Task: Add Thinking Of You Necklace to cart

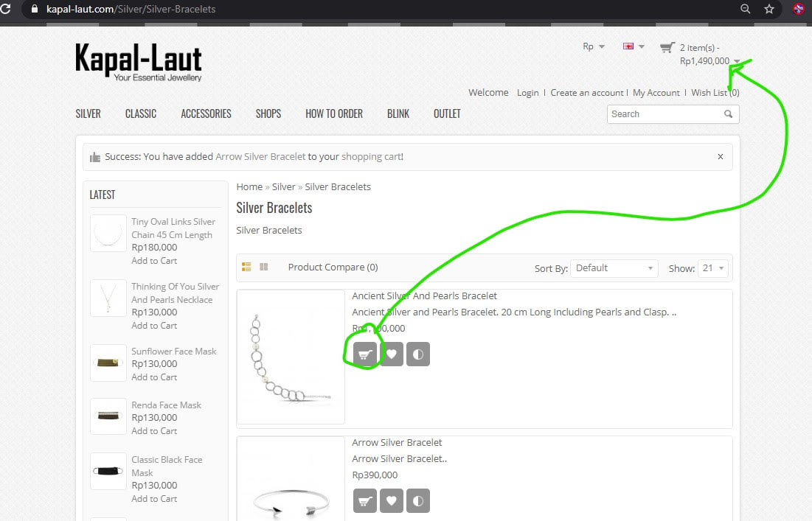Action: 154,326
